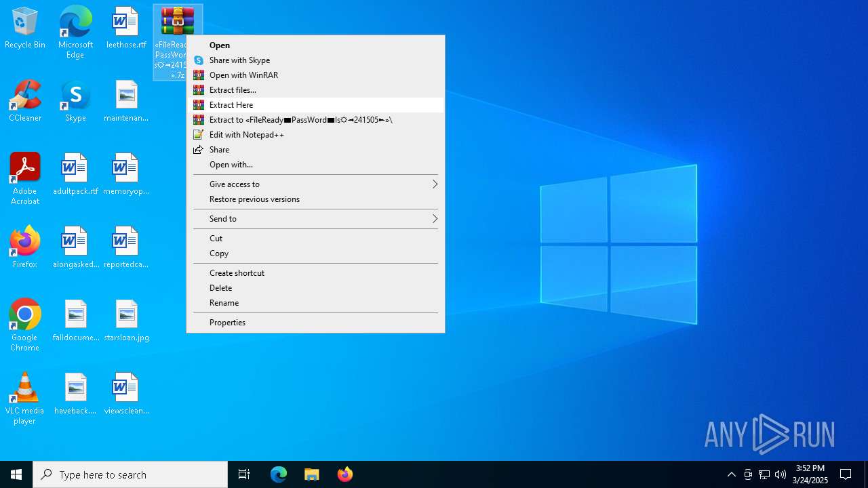Choose Open with WinRAR
The width and height of the screenshot is (868, 488).
(x=315, y=75)
